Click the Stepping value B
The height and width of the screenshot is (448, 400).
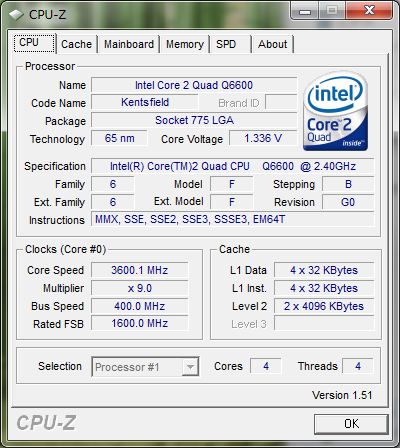pyautogui.click(x=348, y=184)
